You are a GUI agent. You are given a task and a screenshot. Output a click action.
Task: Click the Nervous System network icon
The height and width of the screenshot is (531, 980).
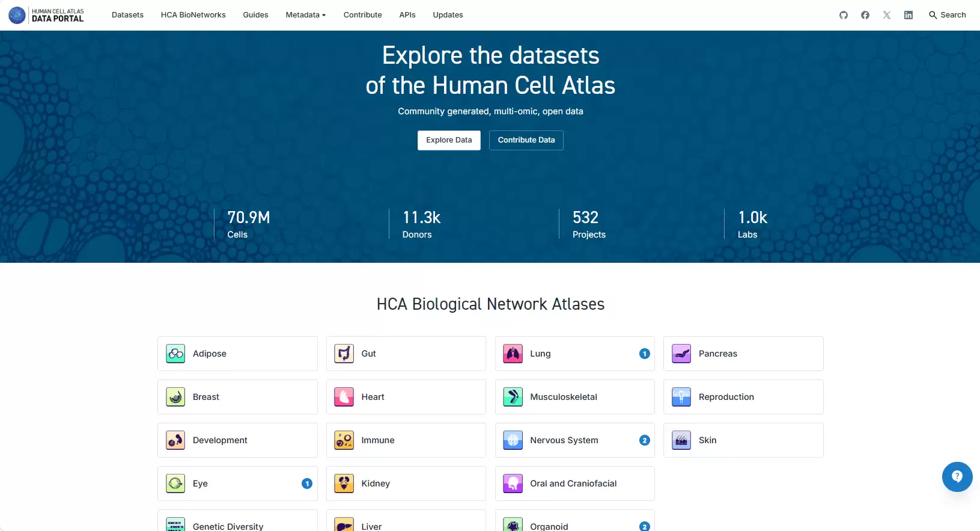click(x=513, y=440)
